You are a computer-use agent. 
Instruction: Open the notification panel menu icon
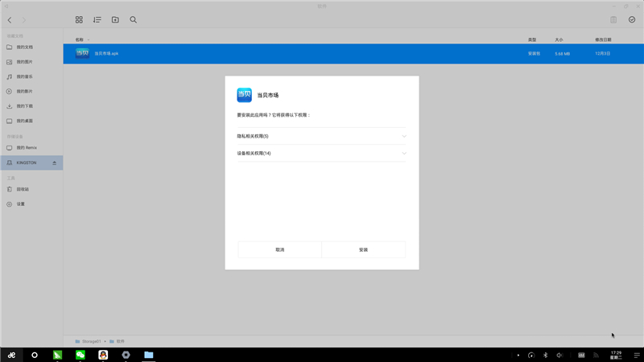pos(637,356)
